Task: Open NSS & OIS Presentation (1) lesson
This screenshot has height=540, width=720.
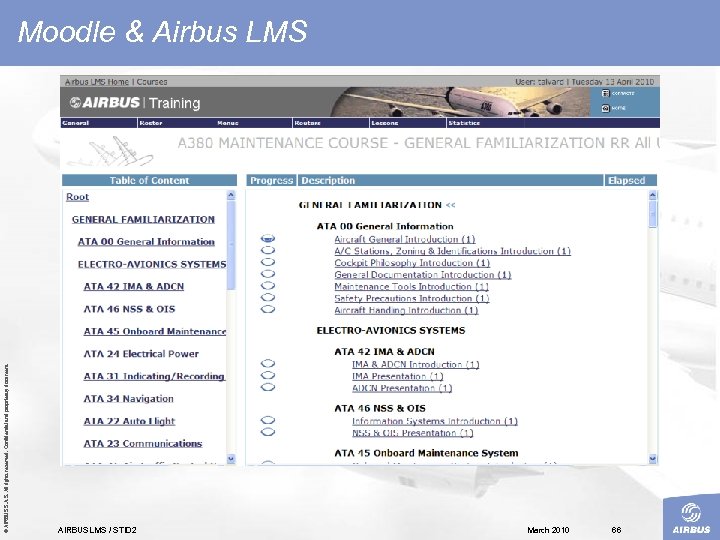Action: coord(412,433)
